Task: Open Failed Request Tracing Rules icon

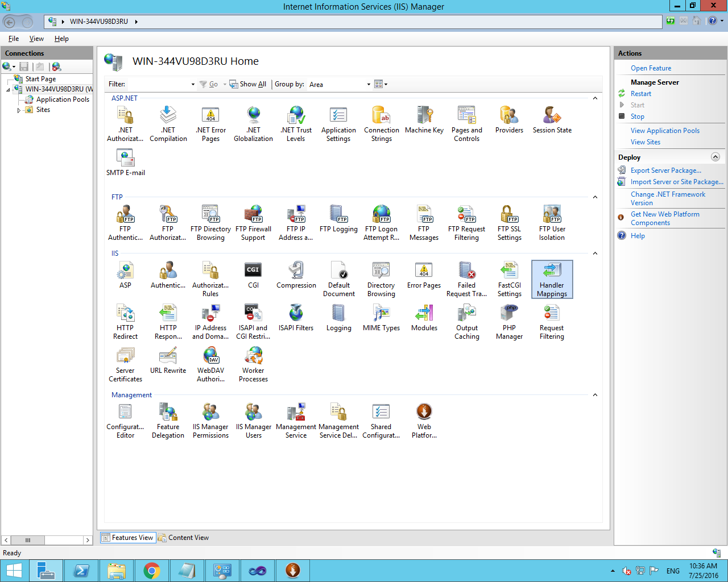Action: click(x=466, y=279)
